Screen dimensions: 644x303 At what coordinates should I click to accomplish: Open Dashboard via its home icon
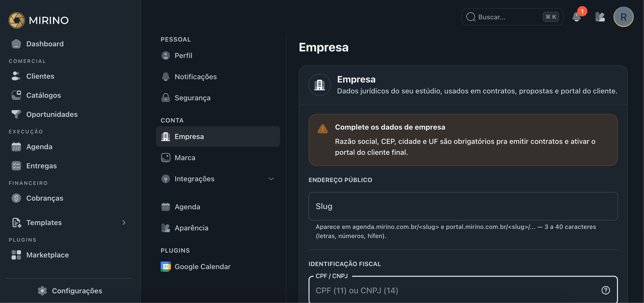click(16, 44)
